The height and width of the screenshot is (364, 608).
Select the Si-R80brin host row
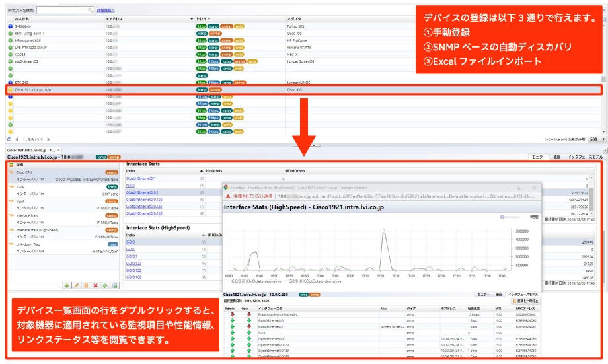(x=209, y=26)
